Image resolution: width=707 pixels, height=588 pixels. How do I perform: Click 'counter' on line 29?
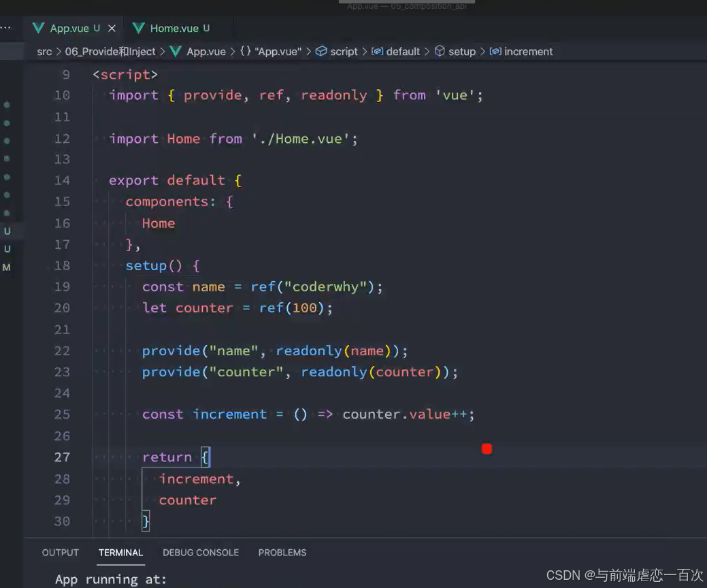(x=188, y=500)
